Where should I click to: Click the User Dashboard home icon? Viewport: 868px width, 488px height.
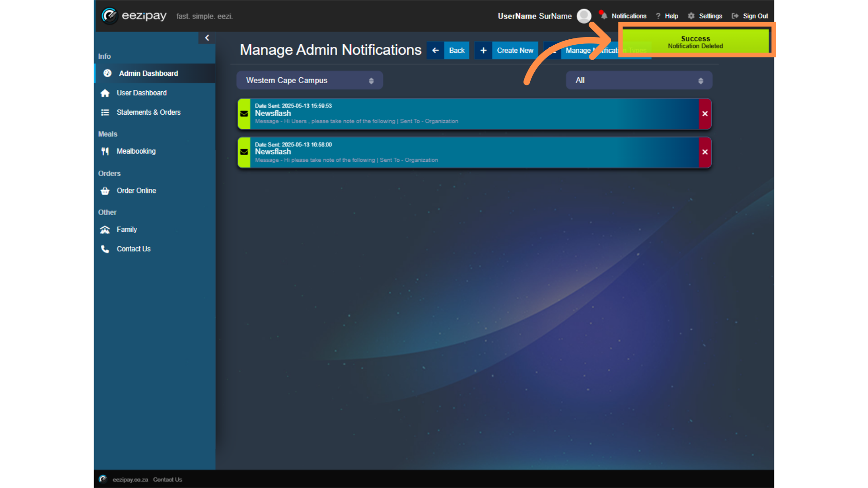click(105, 93)
